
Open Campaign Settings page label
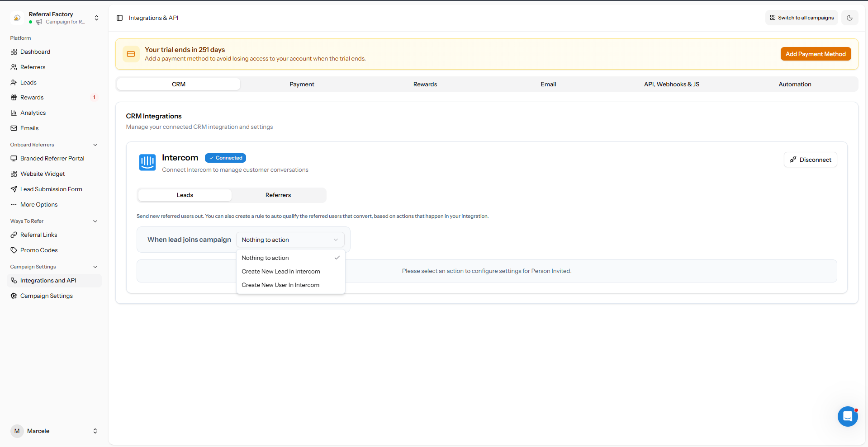47,296
